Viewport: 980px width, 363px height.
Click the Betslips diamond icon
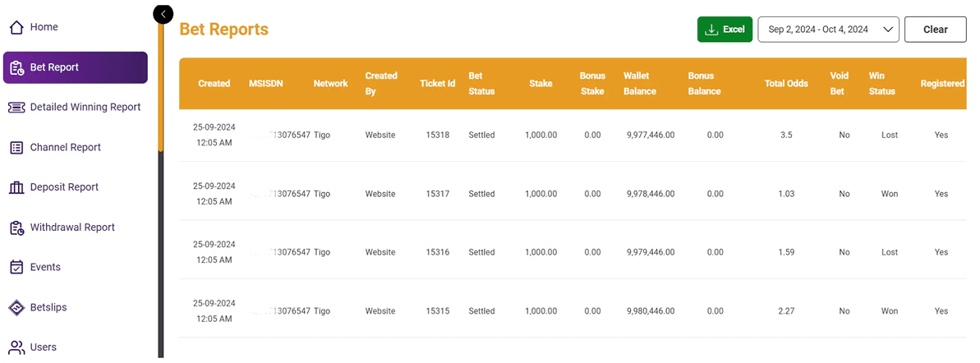[17, 307]
